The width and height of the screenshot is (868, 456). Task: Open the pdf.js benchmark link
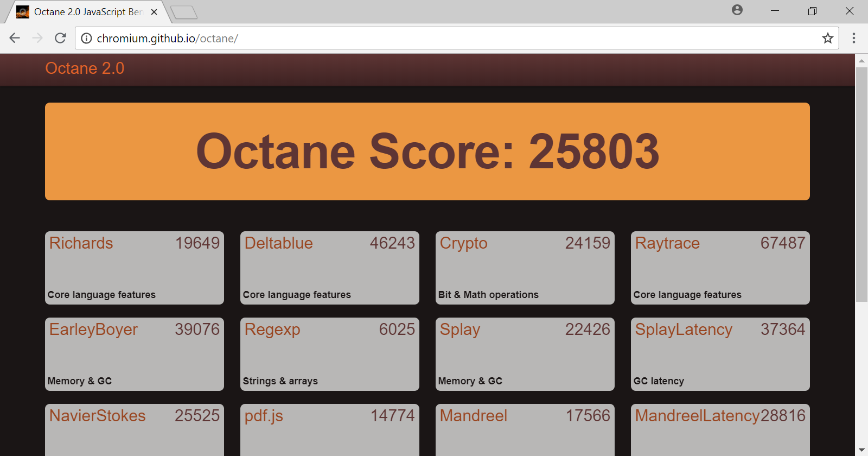click(x=264, y=416)
